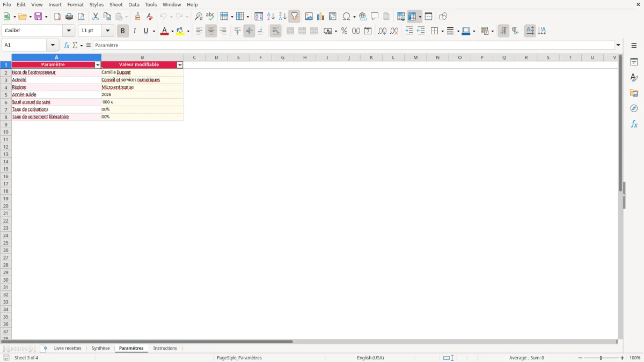Viewport: 644px width, 362px height.
Task: Switch to the Livre recettes sheet tab
Action: (68, 348)
